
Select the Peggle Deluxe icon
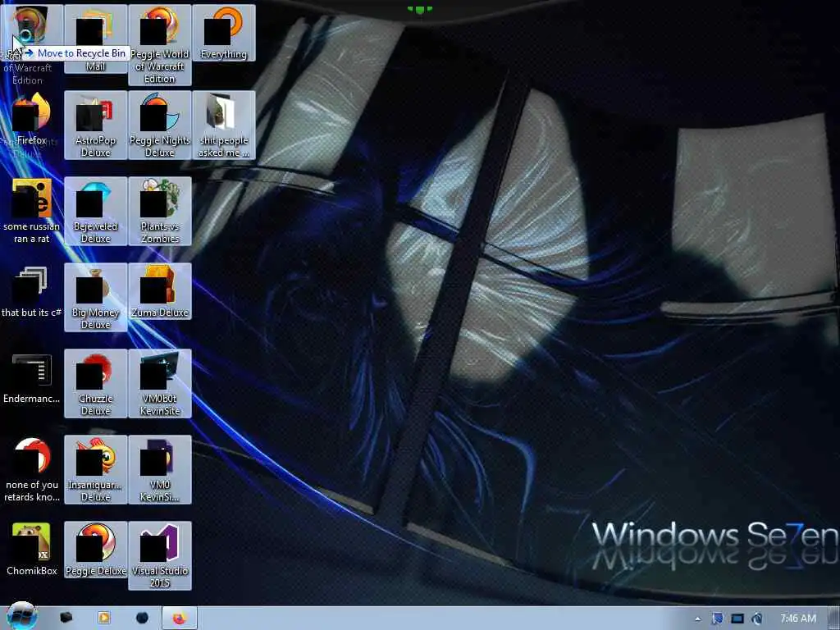click(95, 550)
